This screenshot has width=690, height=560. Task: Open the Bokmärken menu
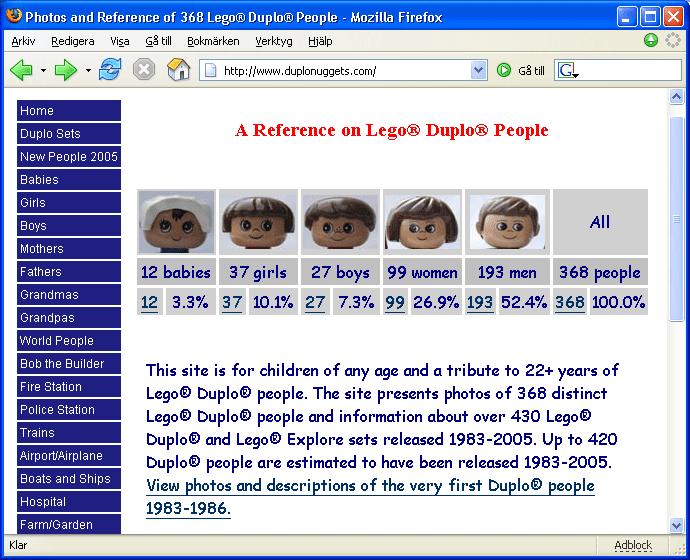[213, 41]
